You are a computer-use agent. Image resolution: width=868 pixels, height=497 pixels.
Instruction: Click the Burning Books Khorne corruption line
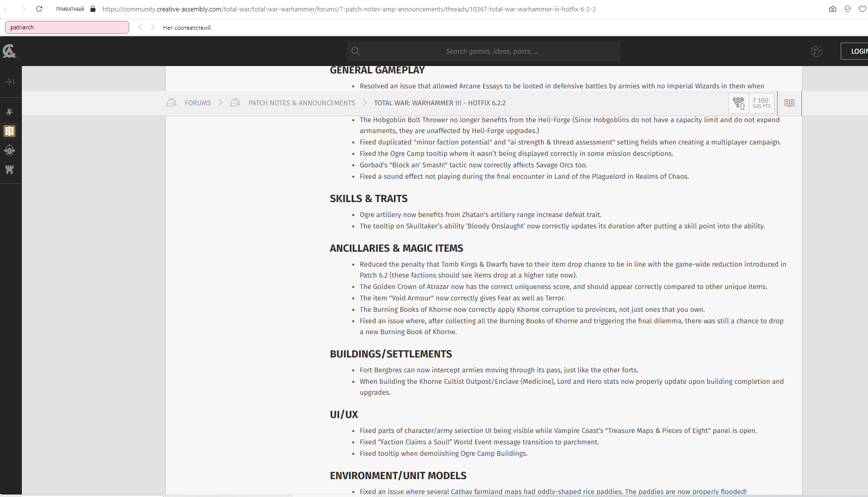[532, 309]
